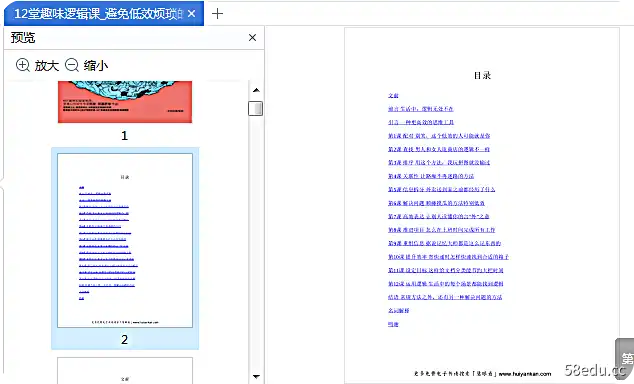Screen dimensions: 634x384
Task: Select page 1 cover thumbnail
Action: pyautogui.click(x=125, y=101)
